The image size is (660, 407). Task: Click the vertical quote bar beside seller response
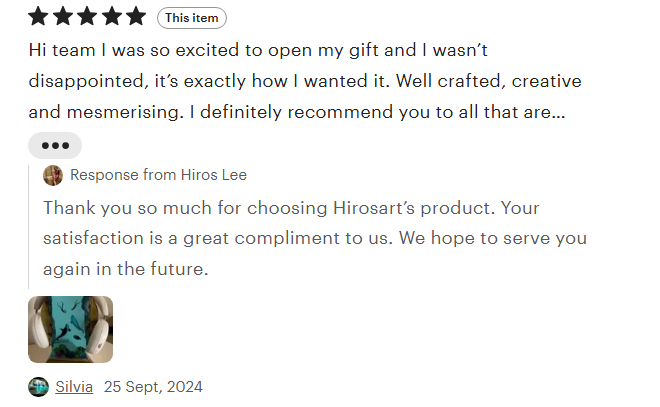[29, 226]
